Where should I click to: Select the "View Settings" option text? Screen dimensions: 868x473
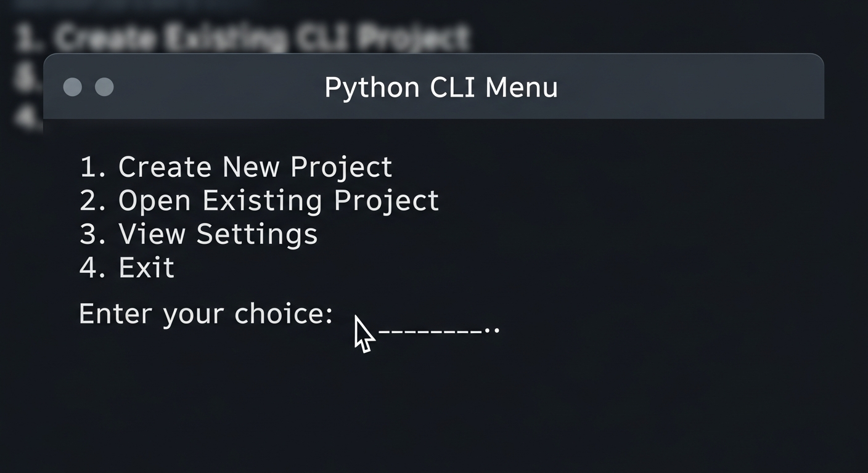[218, 234]
